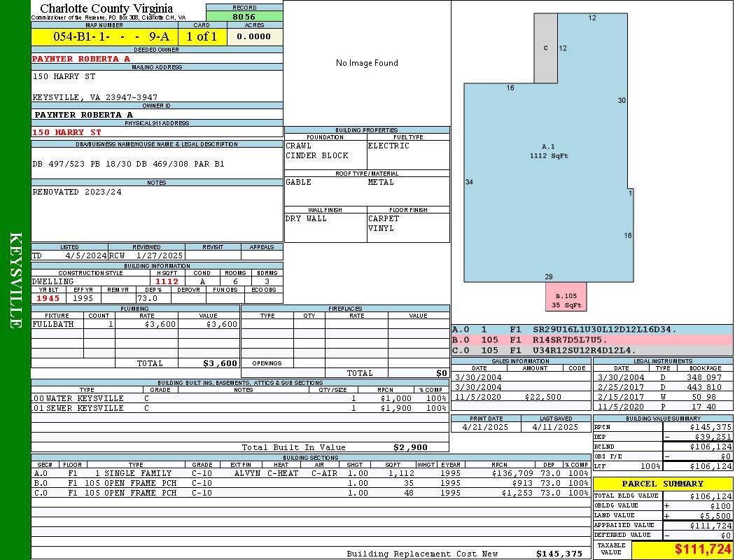Select the year built value 1945
Screen dimensions: 735x560
tap(48, 298)
